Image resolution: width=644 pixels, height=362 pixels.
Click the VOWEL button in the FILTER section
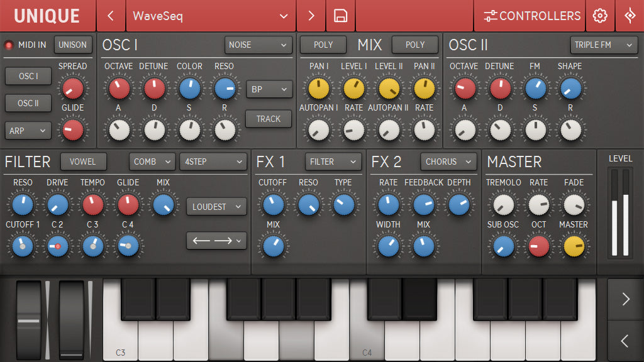(x=83, y=162)
